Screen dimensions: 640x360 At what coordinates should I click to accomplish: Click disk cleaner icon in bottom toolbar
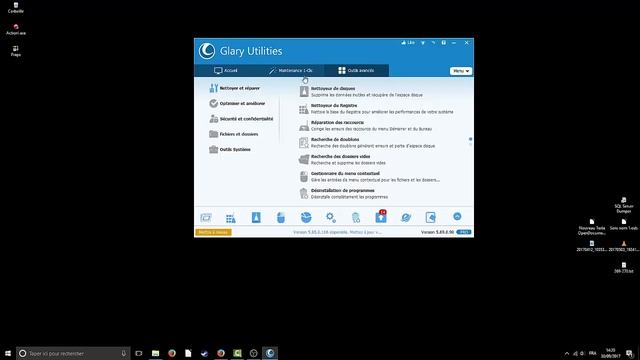point(256,218)
